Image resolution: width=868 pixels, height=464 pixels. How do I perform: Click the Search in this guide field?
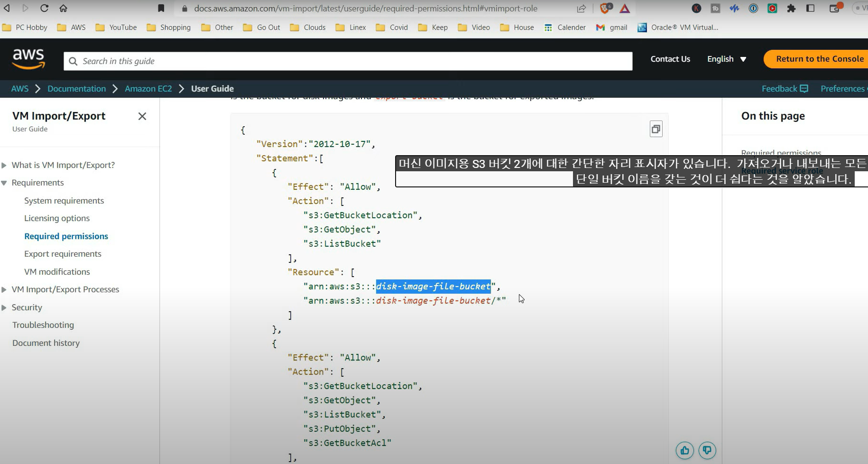point(348,61)
